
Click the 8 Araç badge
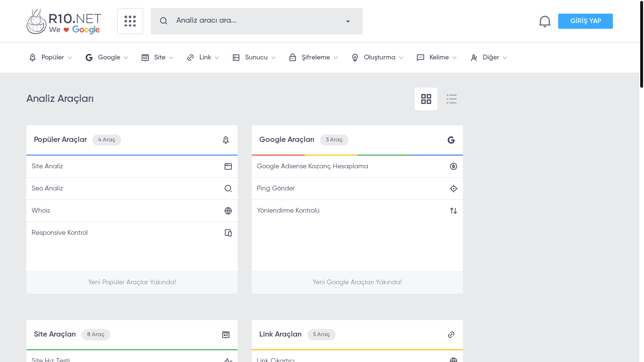pyautogui.click(x=96, y=335)
